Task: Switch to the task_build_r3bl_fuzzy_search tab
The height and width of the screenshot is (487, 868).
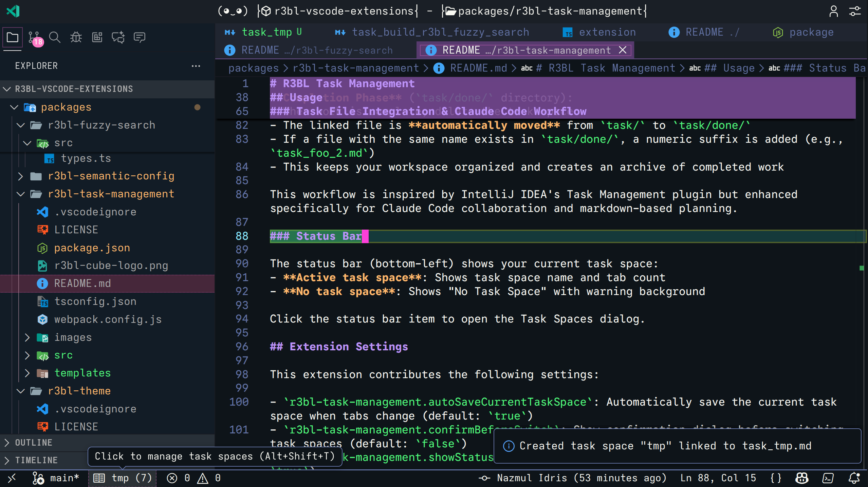Action: pyautogui.click(x=440, y=32)
